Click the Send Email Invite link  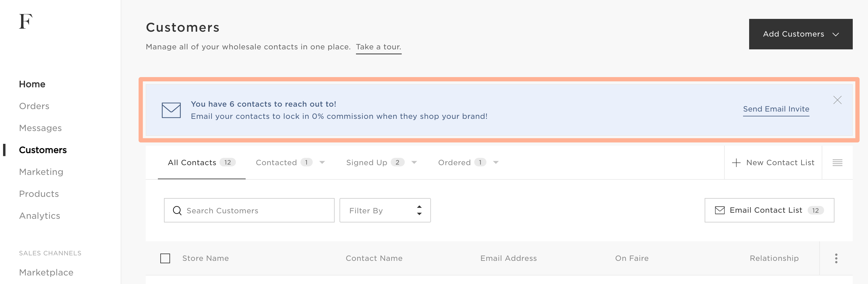coord(776,109)
